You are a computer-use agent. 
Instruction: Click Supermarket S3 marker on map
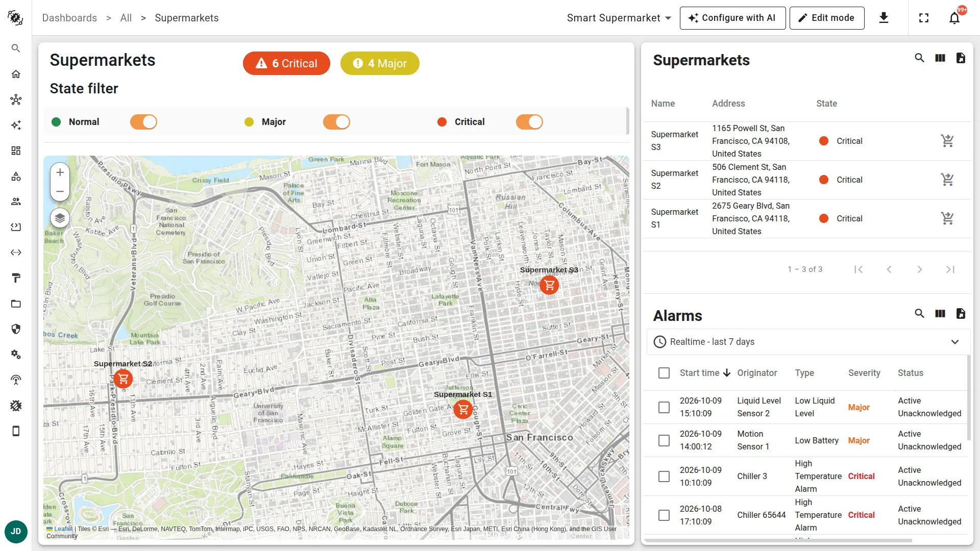(549, 285)
